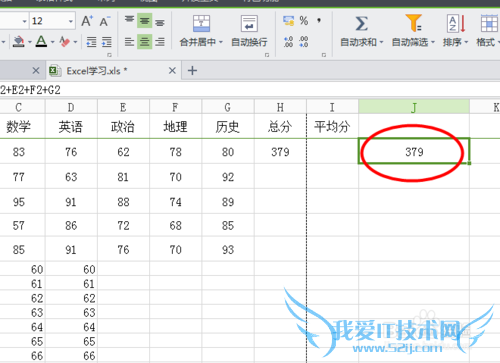
Task: Decrease font size with the A- icon
Action: tap(105, 21)
